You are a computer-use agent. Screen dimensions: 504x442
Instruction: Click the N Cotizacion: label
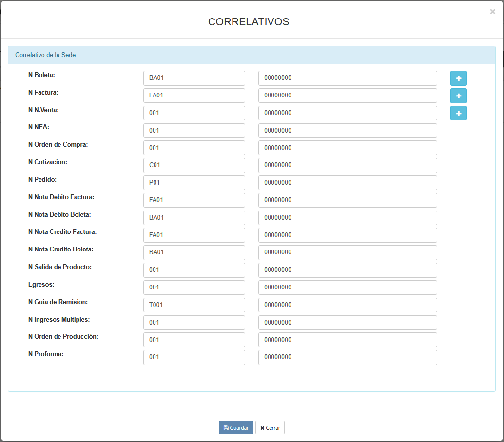click(48, 162)
